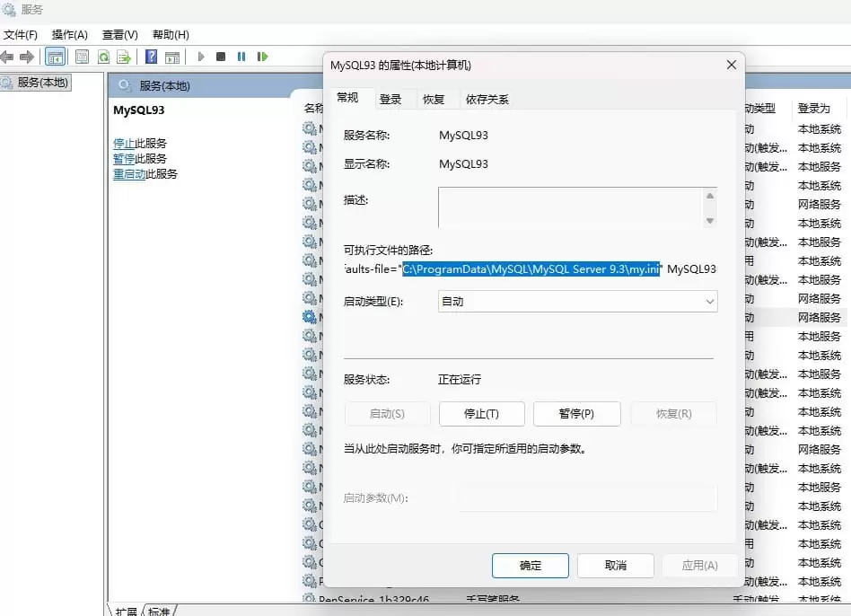
Task: Click inside the 描述 text box
Action: point(570,207)
